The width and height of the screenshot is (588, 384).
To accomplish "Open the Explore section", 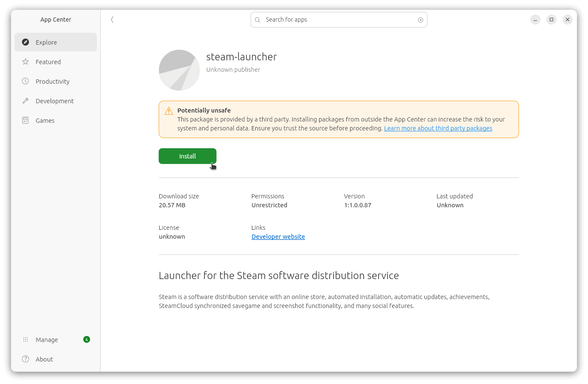I will pyautogui.click(x=56, y=42).
